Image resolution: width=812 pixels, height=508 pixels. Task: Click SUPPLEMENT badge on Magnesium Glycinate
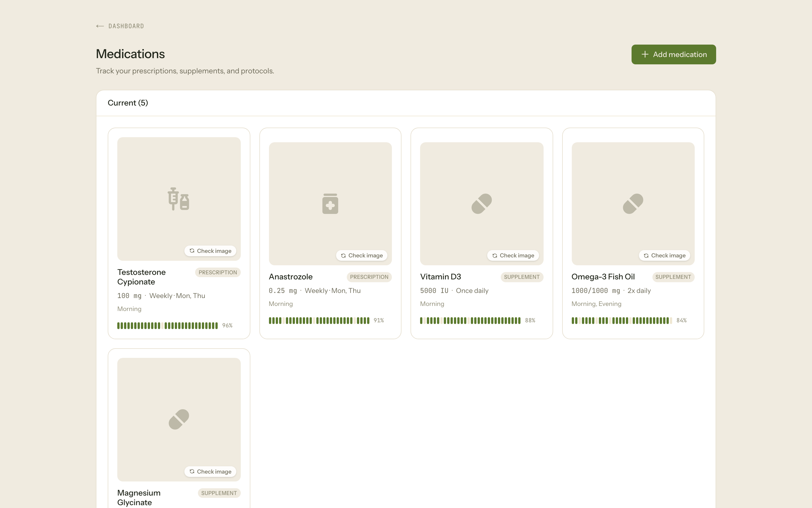click(219, 493)
